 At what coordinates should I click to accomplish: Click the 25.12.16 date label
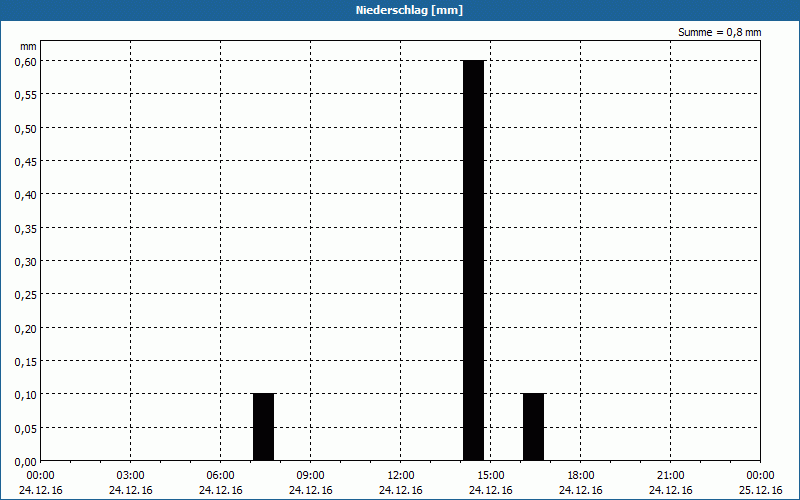760,490
